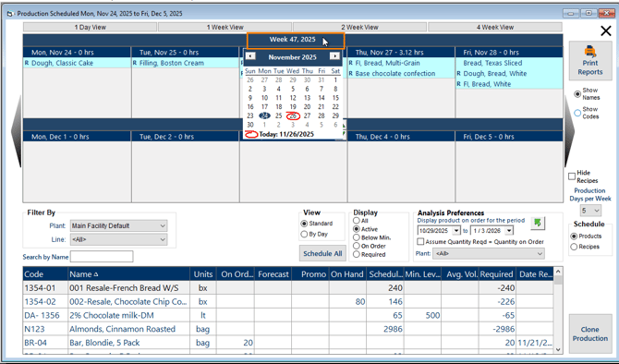This screenshot has height=364, width=619.
Task: Click the Mon, Dec 1 - 0 hrs day header
Action: 77,137
